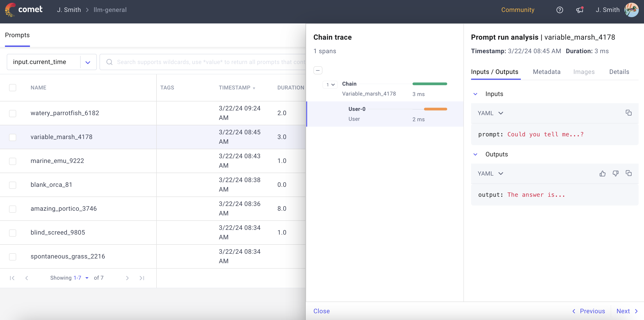Click the User-0 orange duration bar
Screen dimensions: 644x320
tap(435, 109)
